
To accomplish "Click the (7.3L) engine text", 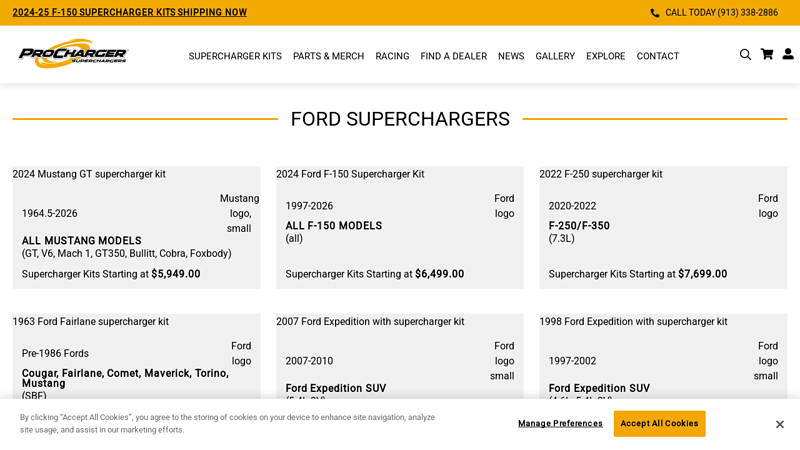I will (561, 238).
